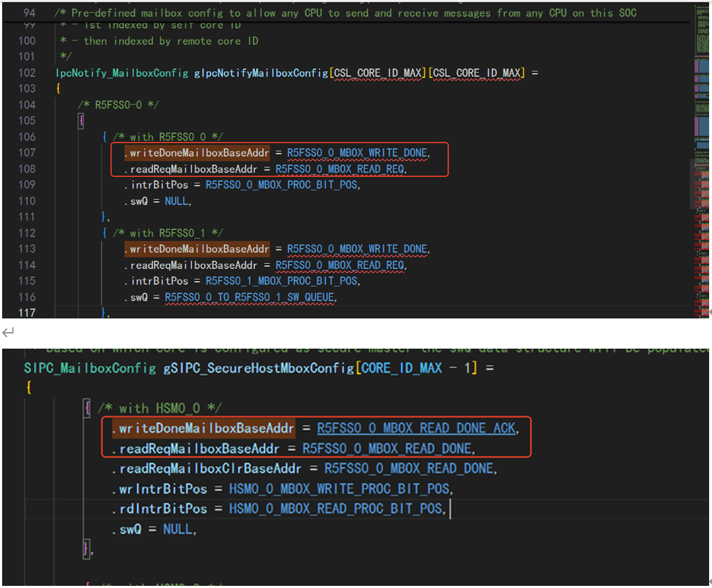Screen dimensions: 712x588
Task: Click .readReqMailboxBaseAddr on line 108
Action: point(190,169)
